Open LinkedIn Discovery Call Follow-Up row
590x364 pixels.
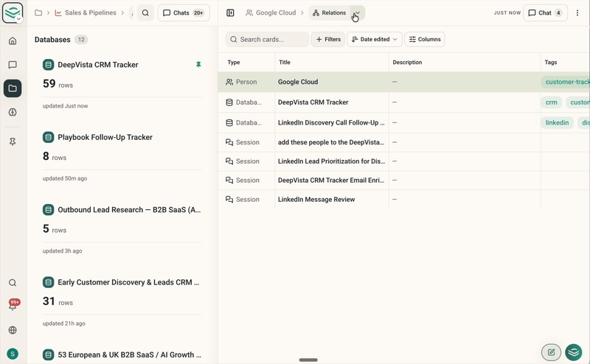click(x=403, y=122)
